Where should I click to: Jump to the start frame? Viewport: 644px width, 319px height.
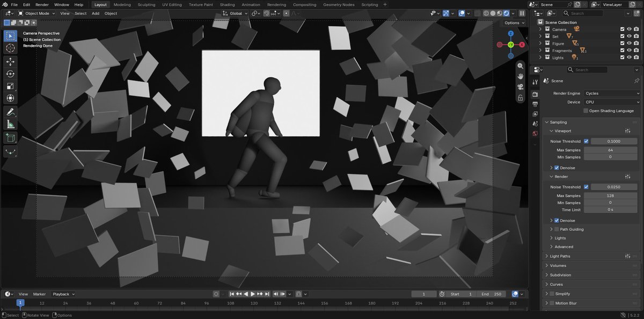[232, 294]
